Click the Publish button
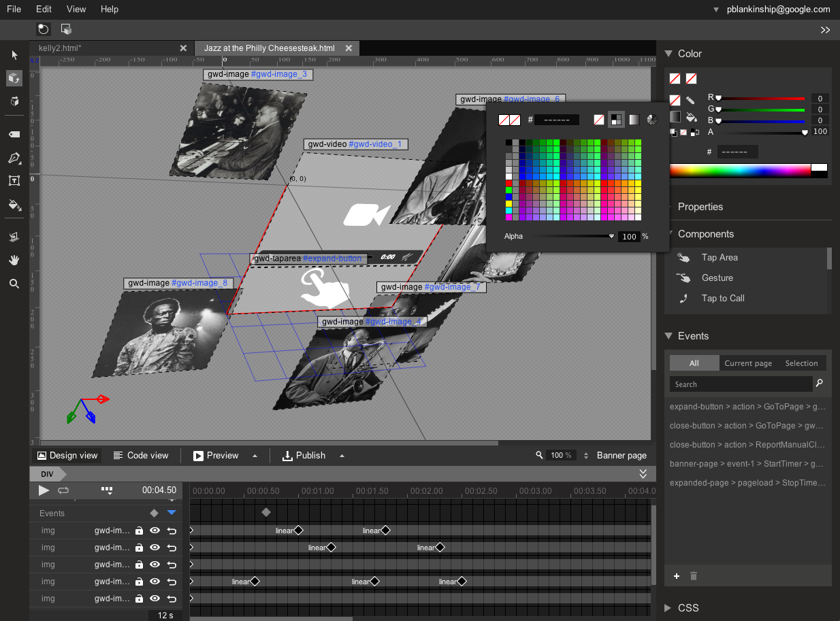 pyautogui.click(x=304, y=456)
